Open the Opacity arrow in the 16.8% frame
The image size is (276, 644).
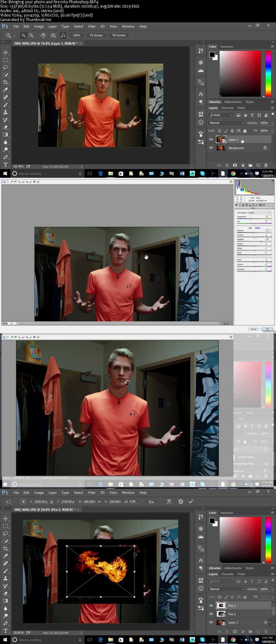point(272,123)
